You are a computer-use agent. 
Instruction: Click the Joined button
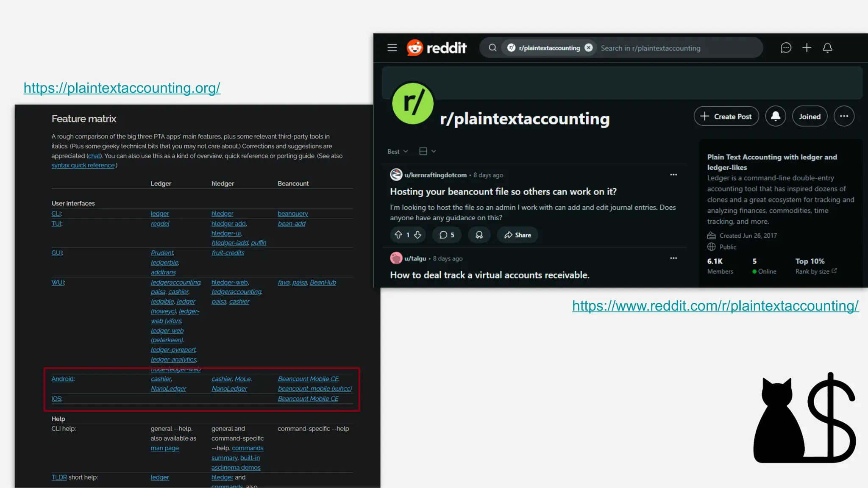[x=810, y=116]
